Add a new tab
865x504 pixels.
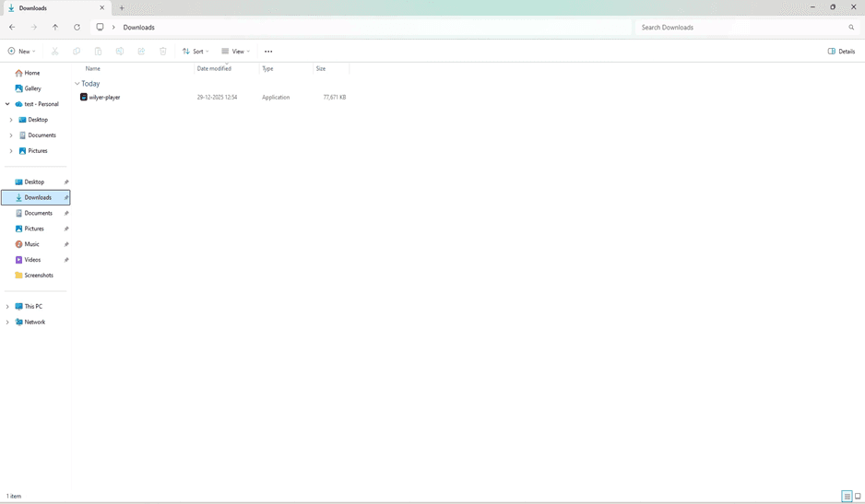tap(122, 7)
